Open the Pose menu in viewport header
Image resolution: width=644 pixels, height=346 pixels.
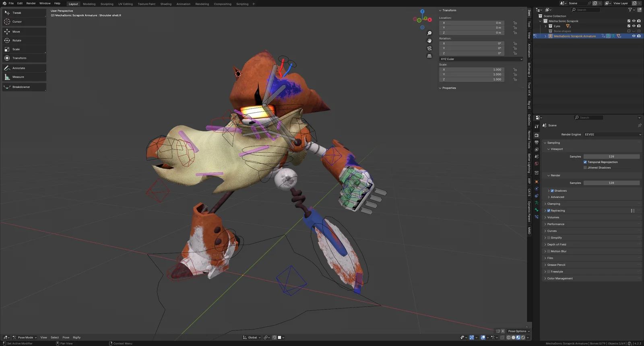coord(66,338)
